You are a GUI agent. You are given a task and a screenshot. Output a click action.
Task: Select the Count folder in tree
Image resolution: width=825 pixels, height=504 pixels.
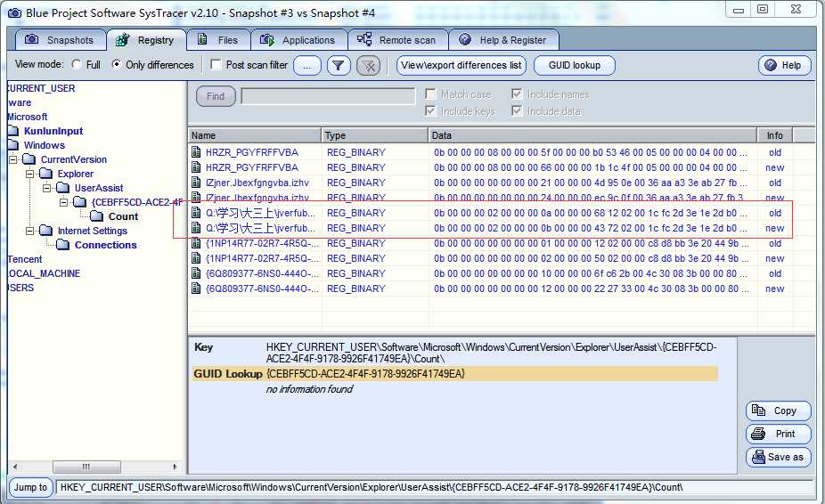[x=123, y=216]
